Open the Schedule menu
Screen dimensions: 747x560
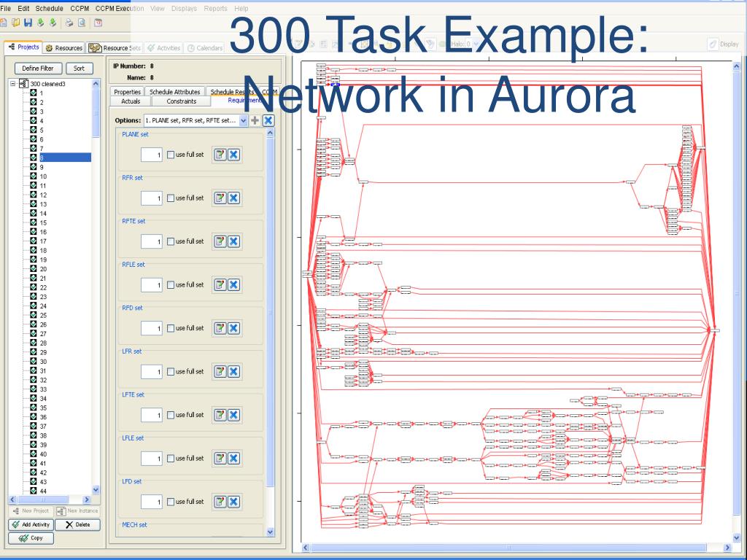(x=49, y=8)
